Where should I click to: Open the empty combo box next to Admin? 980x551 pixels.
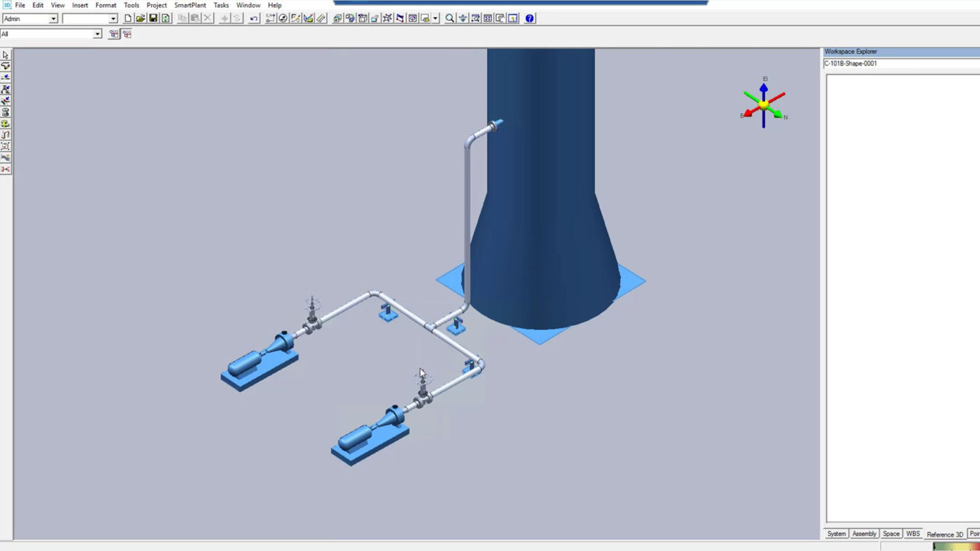click(113, 19)
